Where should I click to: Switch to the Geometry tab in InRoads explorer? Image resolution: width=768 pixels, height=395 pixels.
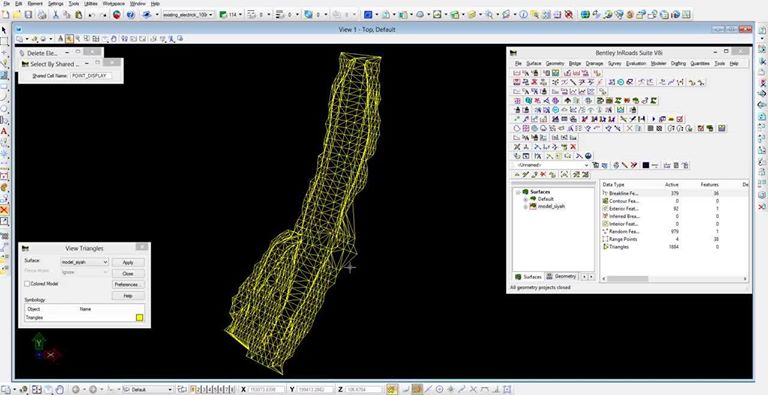[562, 276]
